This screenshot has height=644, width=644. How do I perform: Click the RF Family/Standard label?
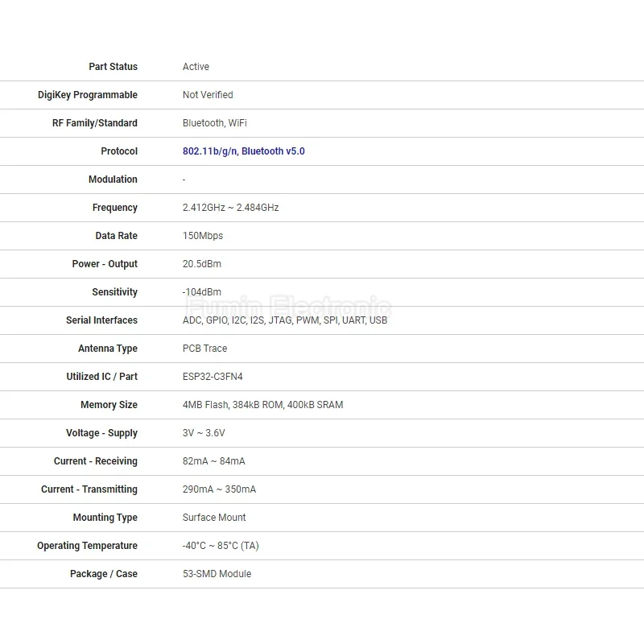coord(95,123)
